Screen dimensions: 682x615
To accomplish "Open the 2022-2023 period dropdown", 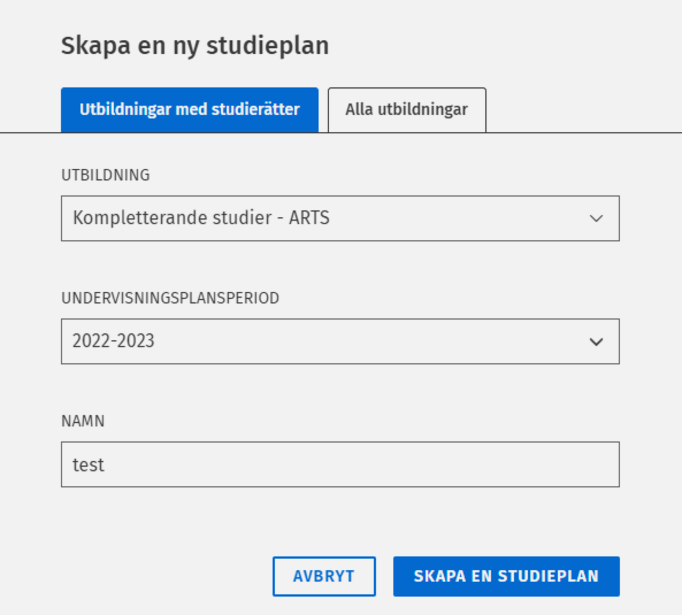I will 340,341.
